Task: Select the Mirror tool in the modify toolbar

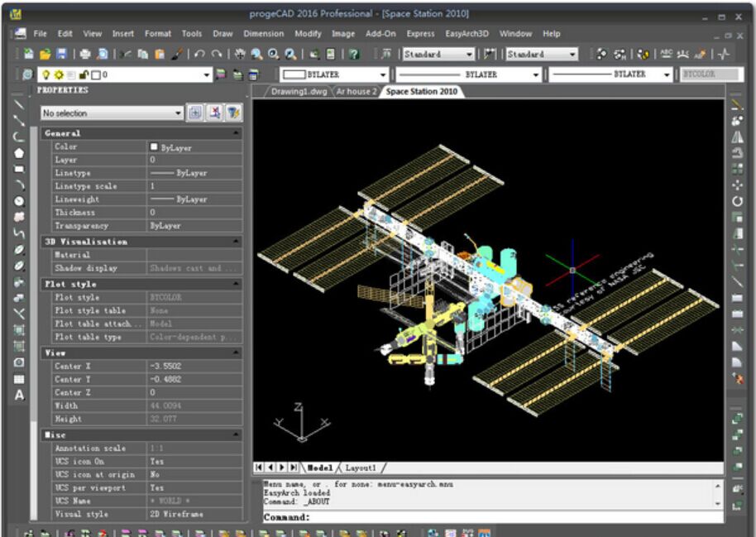Action: pyautogui.click(x=737, y=137)
